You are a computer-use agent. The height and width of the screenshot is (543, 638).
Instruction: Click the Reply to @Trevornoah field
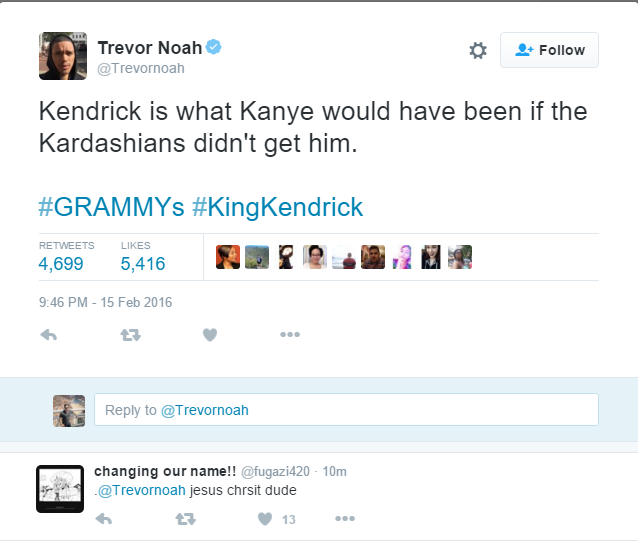[x=346, y=410]
